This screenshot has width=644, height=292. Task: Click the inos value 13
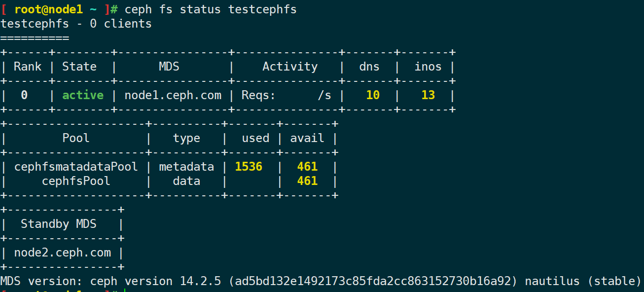tap(428, 95)
